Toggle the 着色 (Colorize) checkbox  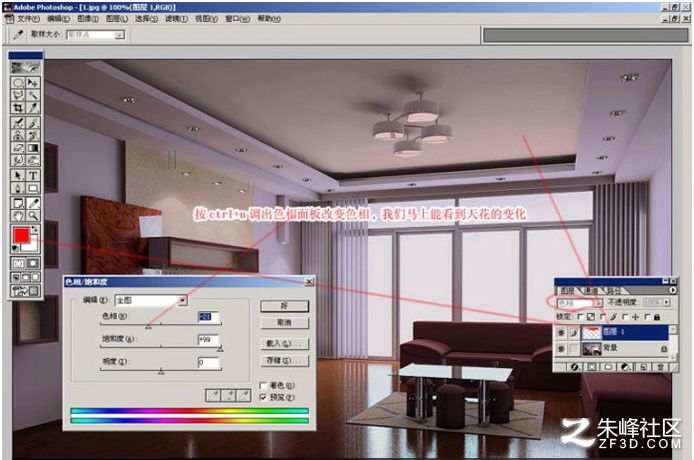[263, 386]
